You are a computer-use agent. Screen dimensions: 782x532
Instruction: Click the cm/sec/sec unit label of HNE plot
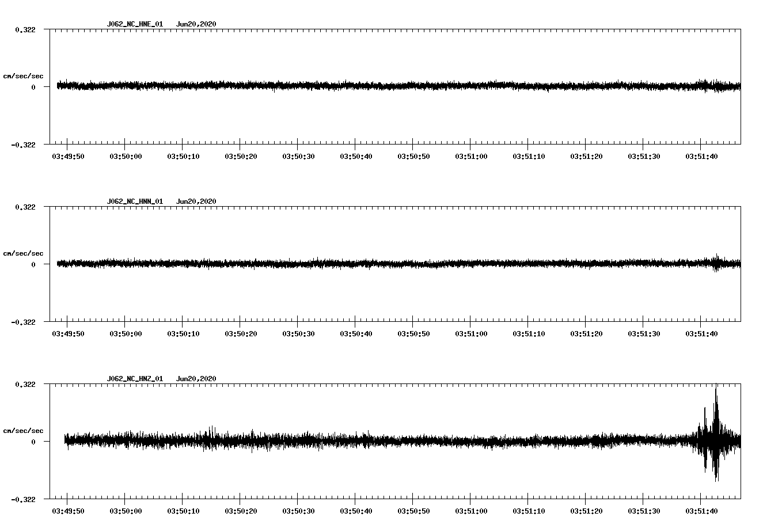23,76
